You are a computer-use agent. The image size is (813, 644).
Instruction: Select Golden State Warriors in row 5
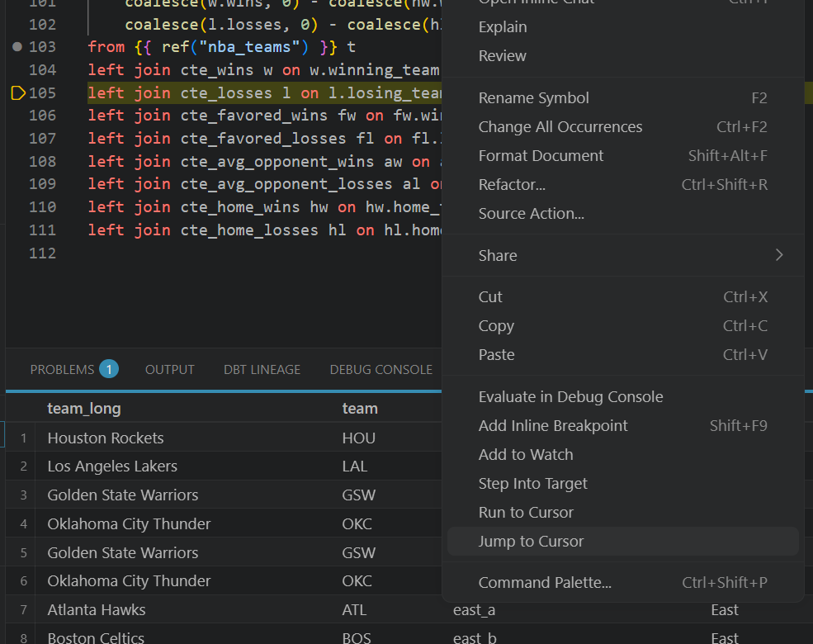point(123,552)
